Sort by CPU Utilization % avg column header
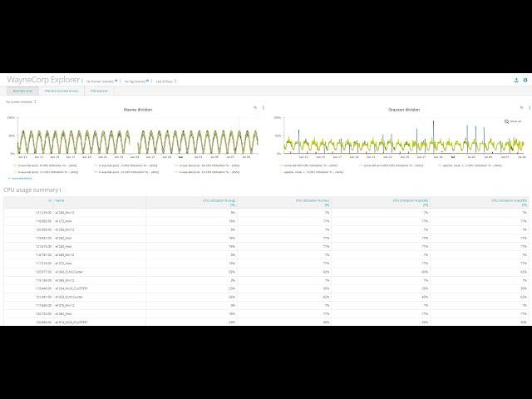The height and width of the screenshot is (399, 532). coord(219,203)
